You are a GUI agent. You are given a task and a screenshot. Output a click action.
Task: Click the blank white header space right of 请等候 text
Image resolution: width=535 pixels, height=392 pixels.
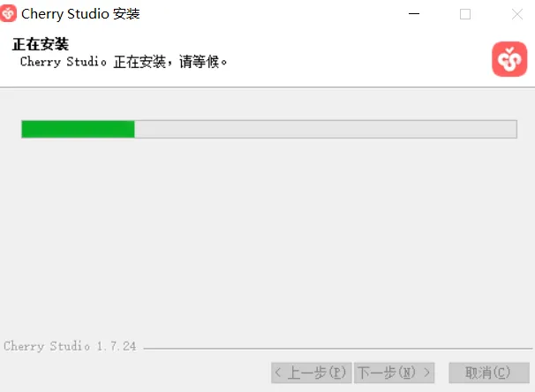click(x=358, y=62)
